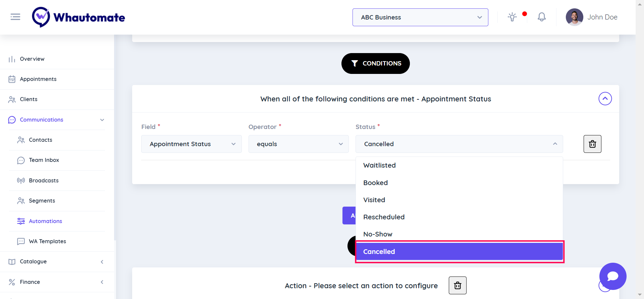Open the live chat bubble
This screenshot has height=299, width=644.
click(612, 276)
